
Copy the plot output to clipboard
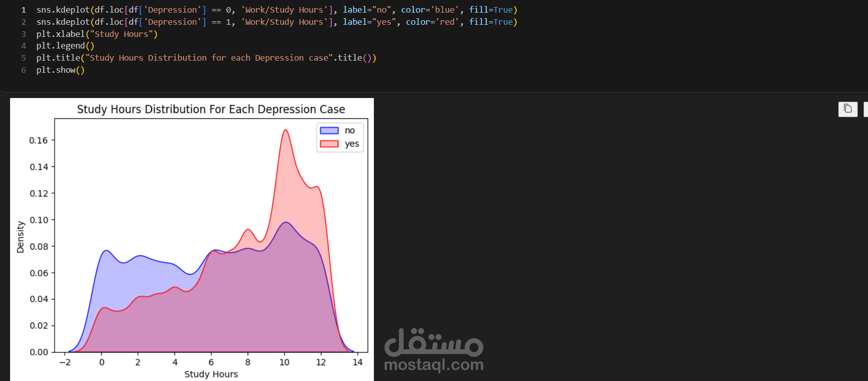[848, 109]
